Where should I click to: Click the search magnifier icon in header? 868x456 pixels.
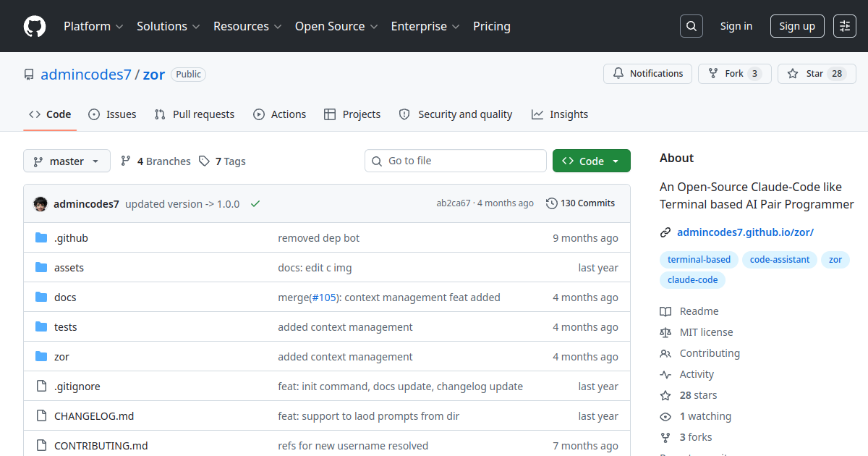(x=692, y=26)
